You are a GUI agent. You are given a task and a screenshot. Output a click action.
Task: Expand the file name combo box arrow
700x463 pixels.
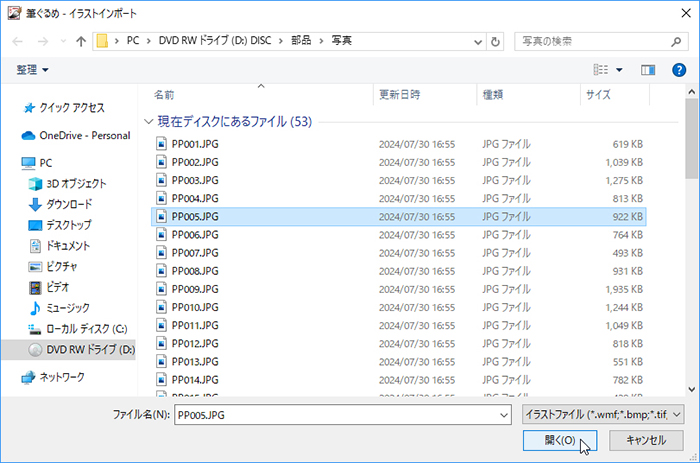[502, 413]
